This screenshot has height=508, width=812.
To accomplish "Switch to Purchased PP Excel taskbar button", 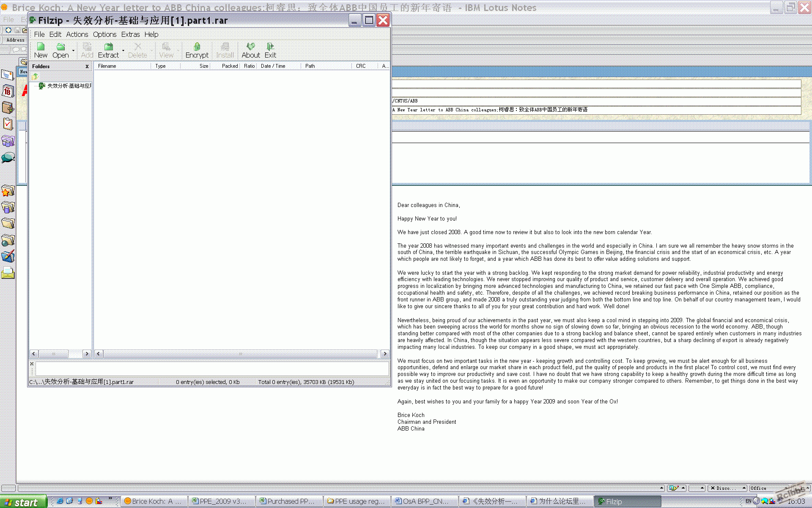I will click(x=290, y=502).
